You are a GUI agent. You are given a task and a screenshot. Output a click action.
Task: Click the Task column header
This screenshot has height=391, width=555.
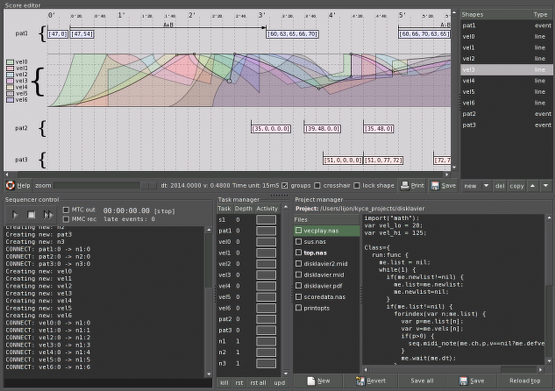[x=224, y=208]
